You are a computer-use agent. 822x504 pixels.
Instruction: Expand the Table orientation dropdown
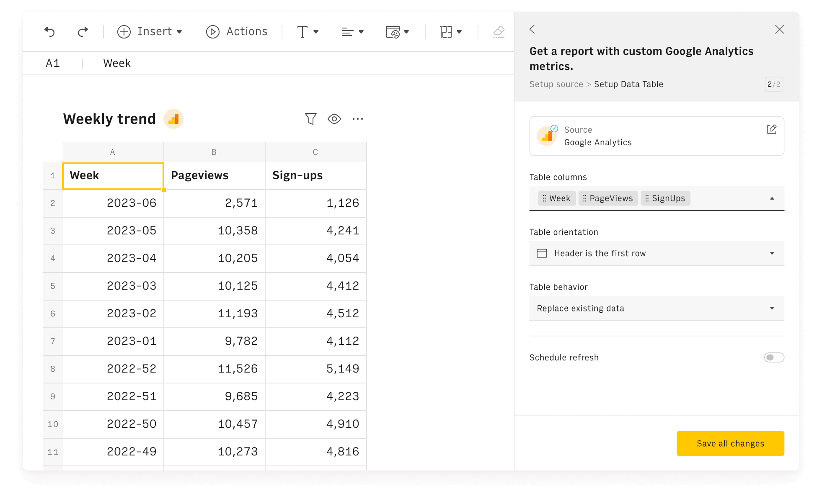[x=656, y=254]
